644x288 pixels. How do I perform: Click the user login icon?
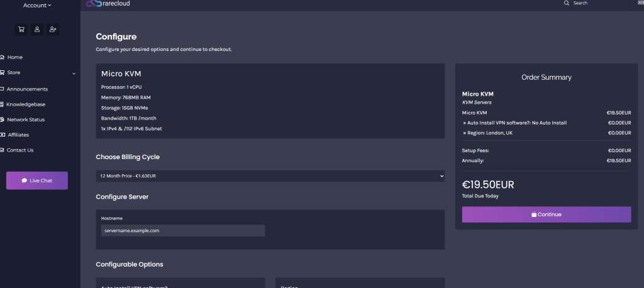coord(37,29)
